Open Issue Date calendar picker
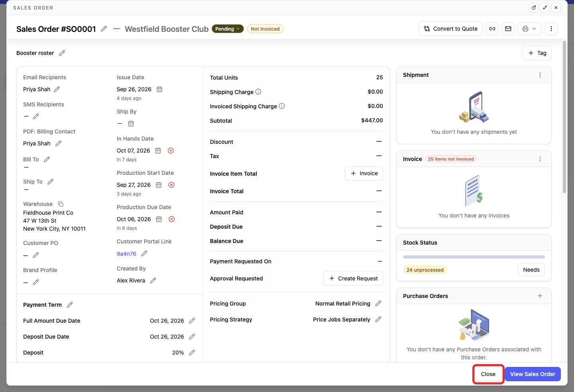 (159, 89)
